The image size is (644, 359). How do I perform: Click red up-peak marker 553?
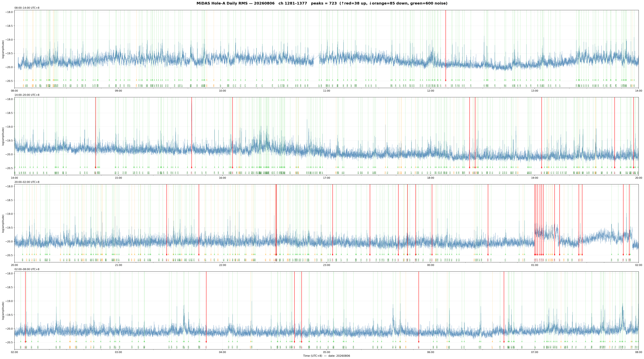(432, 254)
